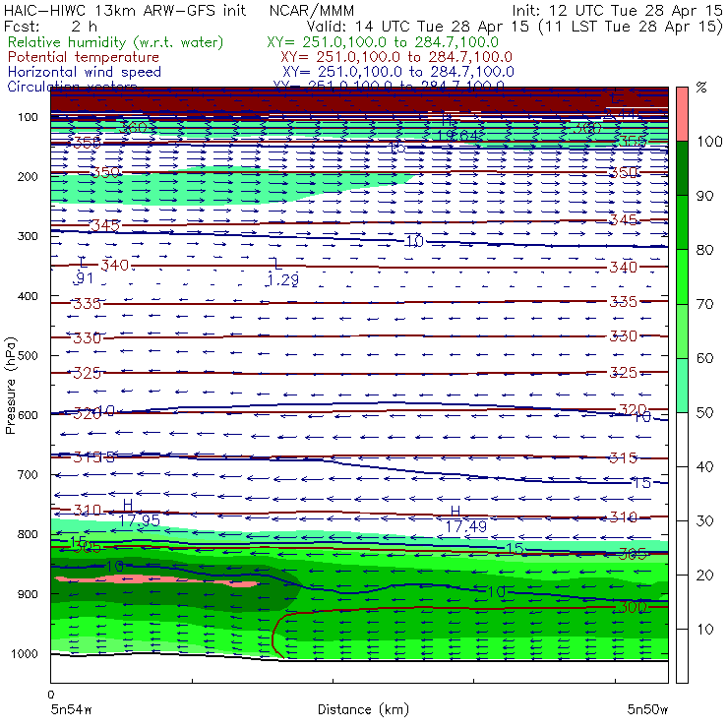728x728 pixels.
Task: Click the pressure axis '900' label
Action: [28, 594]
